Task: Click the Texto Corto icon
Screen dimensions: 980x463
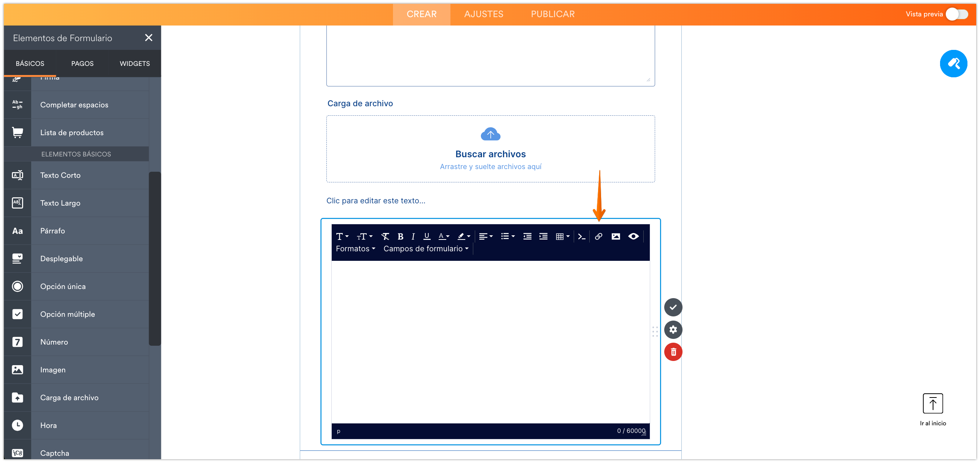Action: (x=17, y=175)
